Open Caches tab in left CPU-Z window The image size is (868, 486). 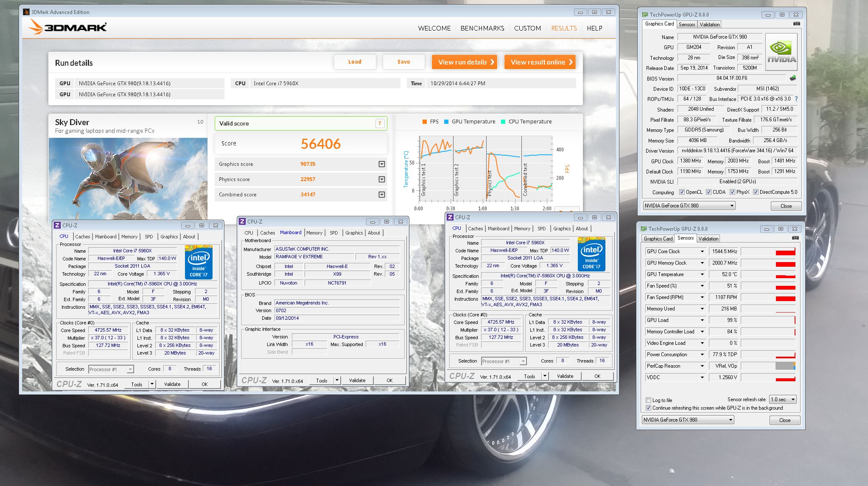point(82,237)
